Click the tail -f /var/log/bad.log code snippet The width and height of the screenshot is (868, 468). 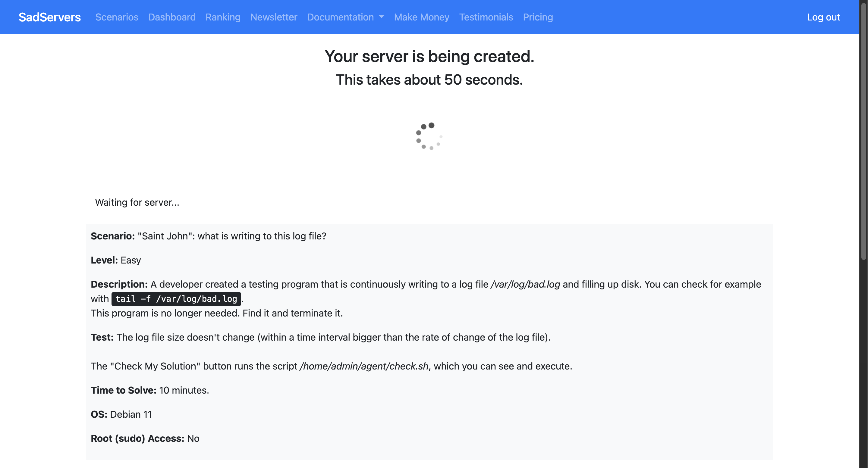(176, 299)
